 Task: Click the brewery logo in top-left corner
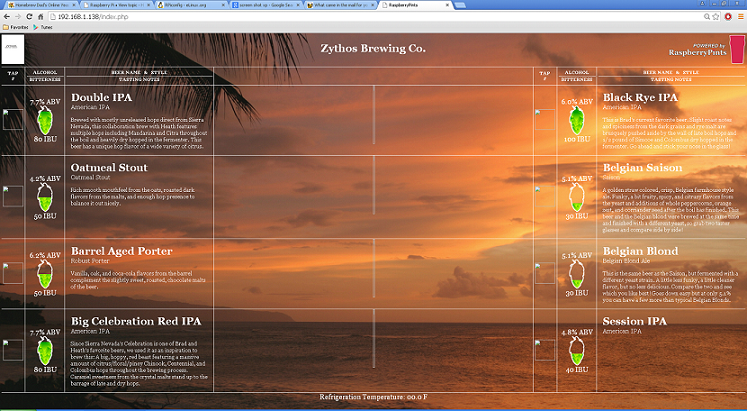click(x=13, y=49)
